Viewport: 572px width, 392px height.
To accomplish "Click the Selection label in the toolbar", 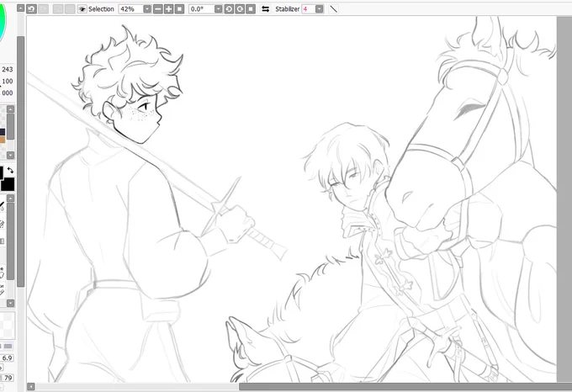I will (x=101, y=9).
